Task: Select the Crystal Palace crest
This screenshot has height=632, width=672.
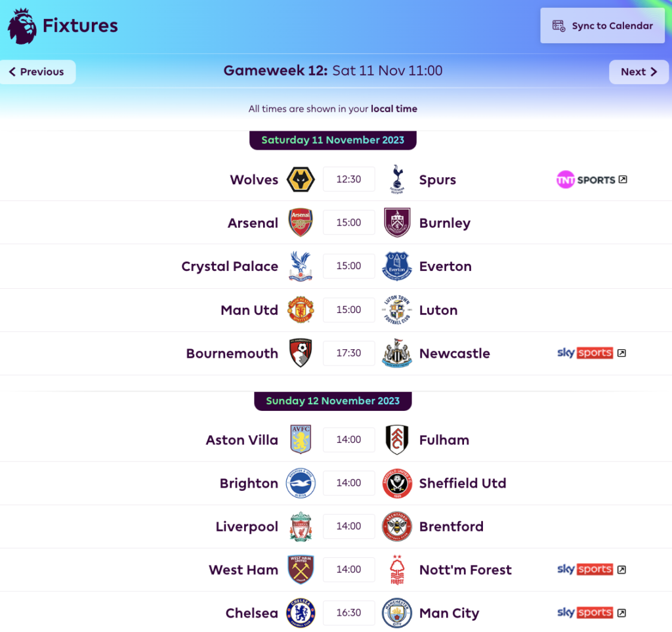Action: [301, 266]
